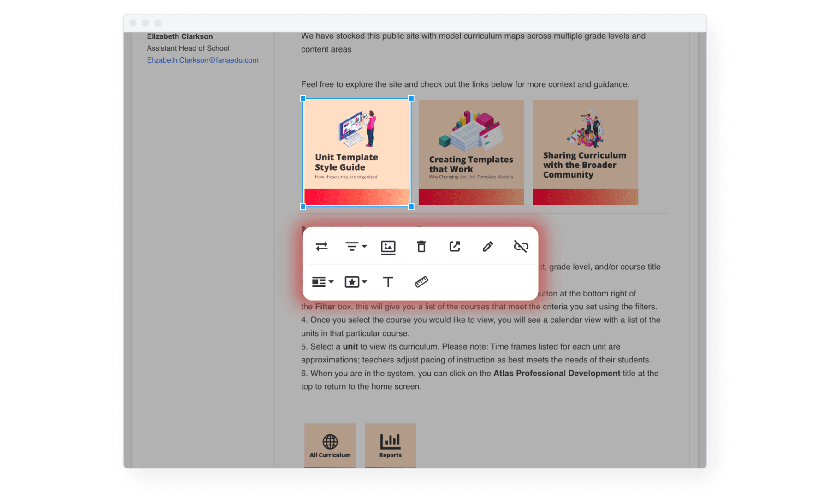Open the image Align dropdown
The width and height of the screenshot is (830, 504).
click(356, 246)
